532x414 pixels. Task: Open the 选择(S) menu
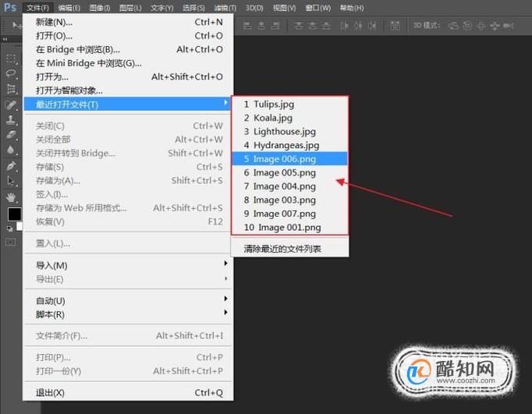click(193, 8)
